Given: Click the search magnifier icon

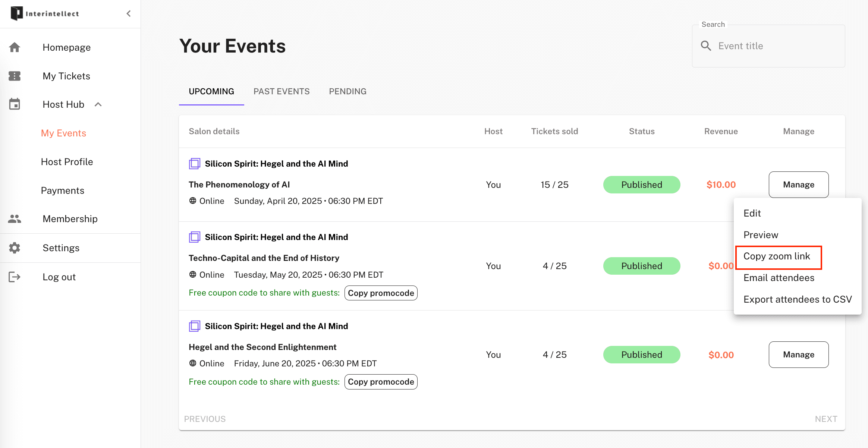Looking at the screenshot, I should coord(706,46).
